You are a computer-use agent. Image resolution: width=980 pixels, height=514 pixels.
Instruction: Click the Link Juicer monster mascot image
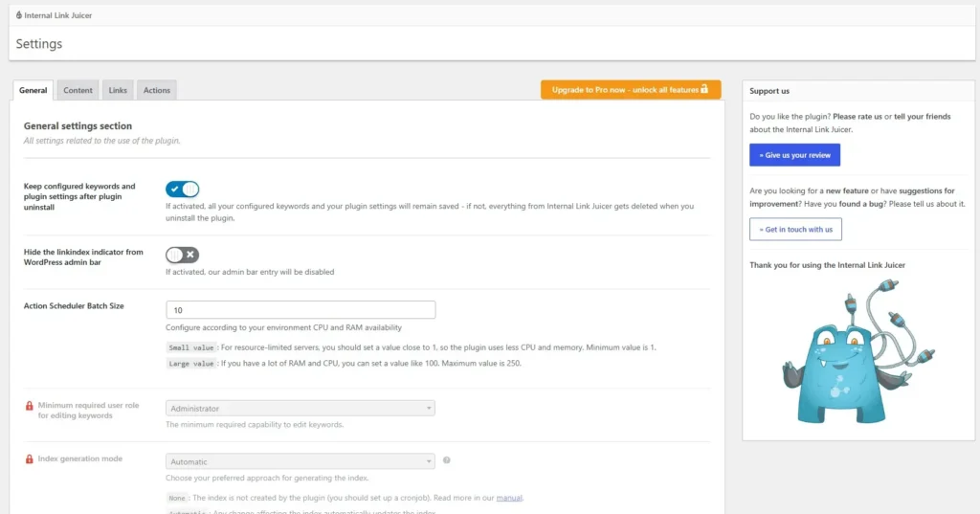pos(858,351)
